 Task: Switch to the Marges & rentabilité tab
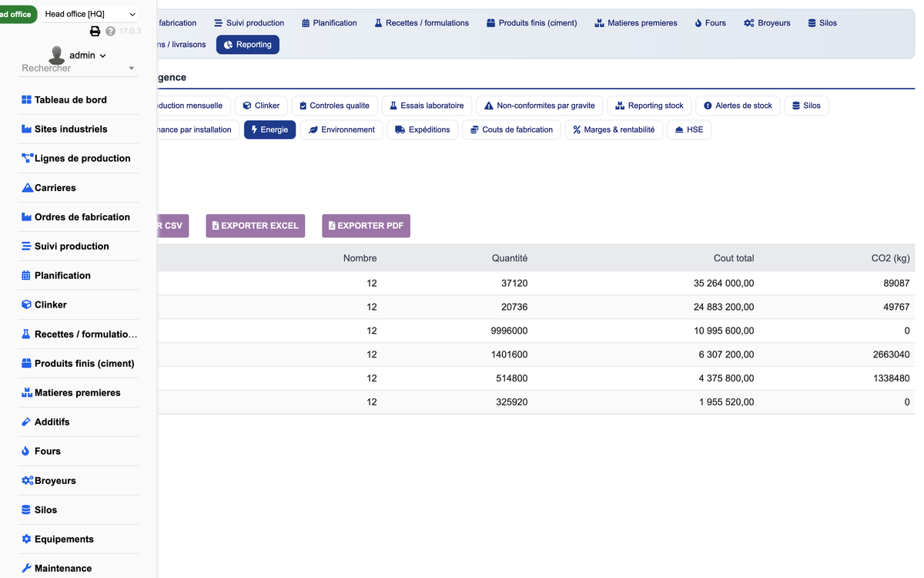[614, 129]
